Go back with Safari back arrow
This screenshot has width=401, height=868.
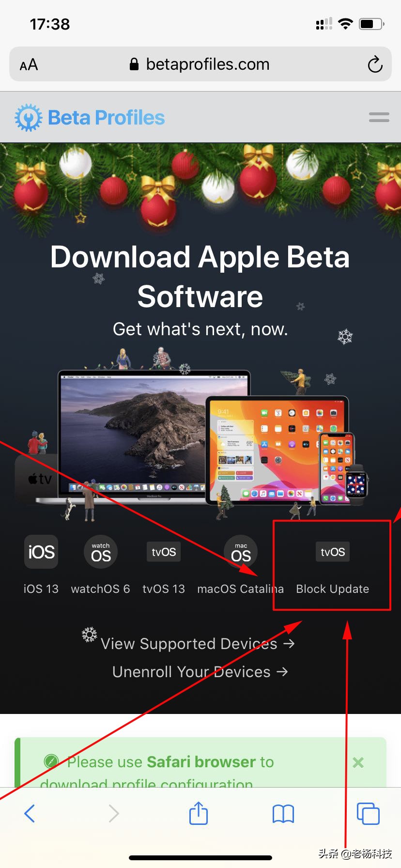(x=30, y=813)
